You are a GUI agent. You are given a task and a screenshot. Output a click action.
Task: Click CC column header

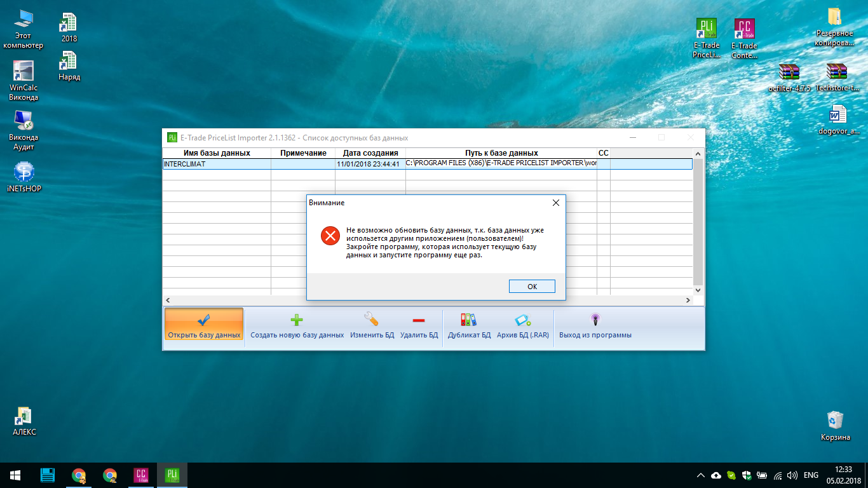coord(604,153)
